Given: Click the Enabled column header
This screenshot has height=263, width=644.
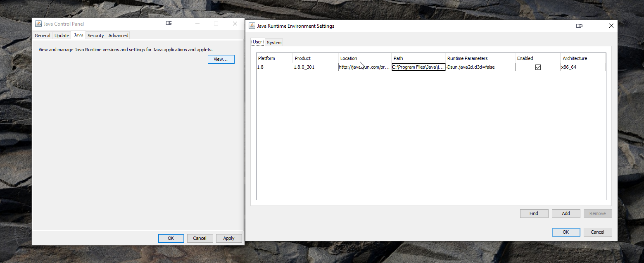Looking at the screenshot, I should (538, 58).
